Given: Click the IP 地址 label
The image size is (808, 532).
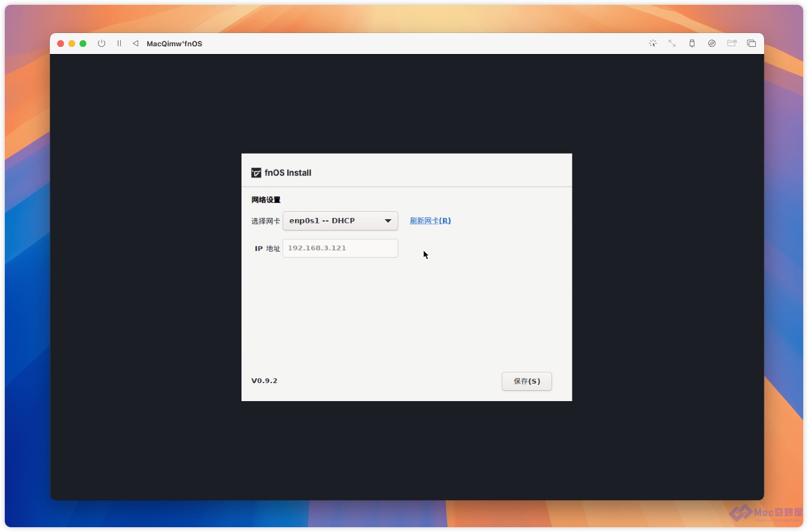Looking at the screenshot, I should 267,249.
